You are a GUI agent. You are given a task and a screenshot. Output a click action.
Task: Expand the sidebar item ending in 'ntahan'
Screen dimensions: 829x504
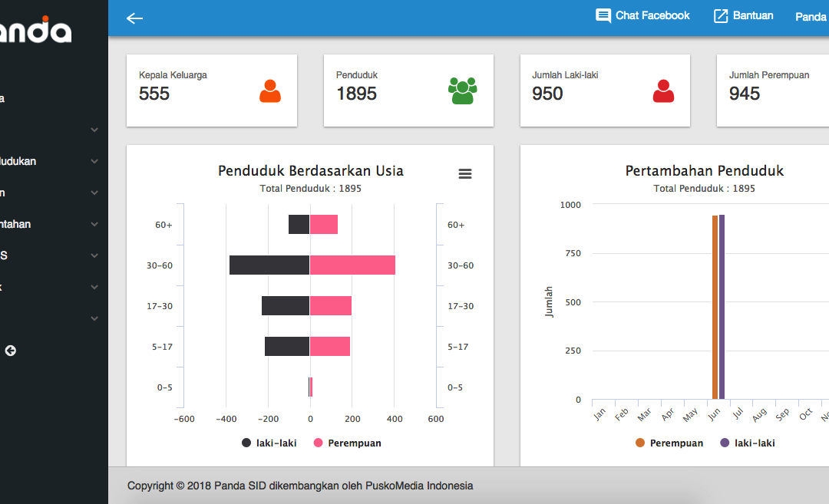[94, 224]
